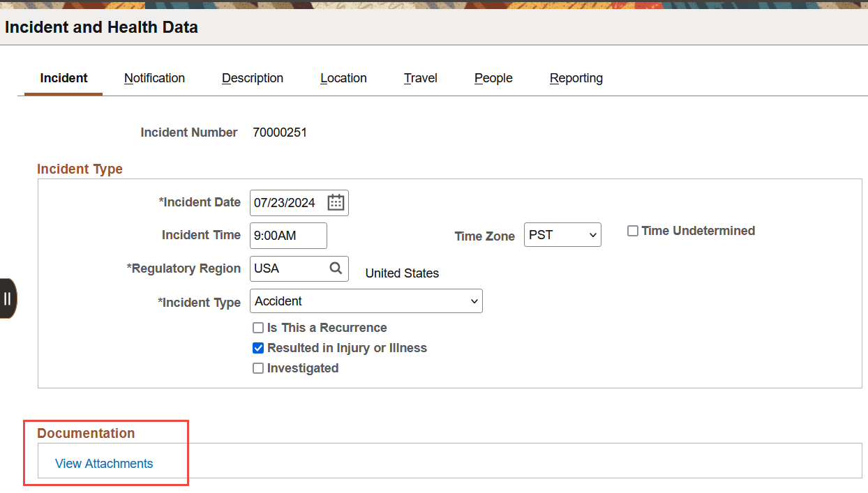Switch to the Travel tab

pyautogui.click(x=421, y=78)
